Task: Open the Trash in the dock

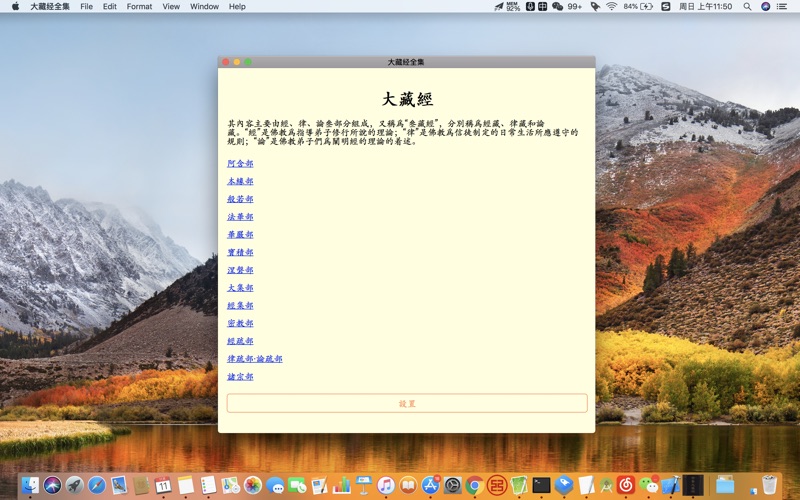Action: click(x=769, y=485)
